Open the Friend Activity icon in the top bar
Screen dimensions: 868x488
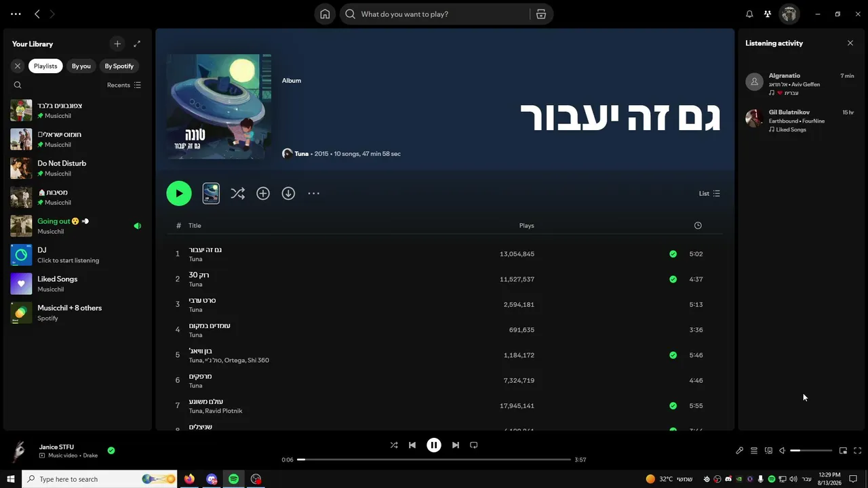point(768,14)
